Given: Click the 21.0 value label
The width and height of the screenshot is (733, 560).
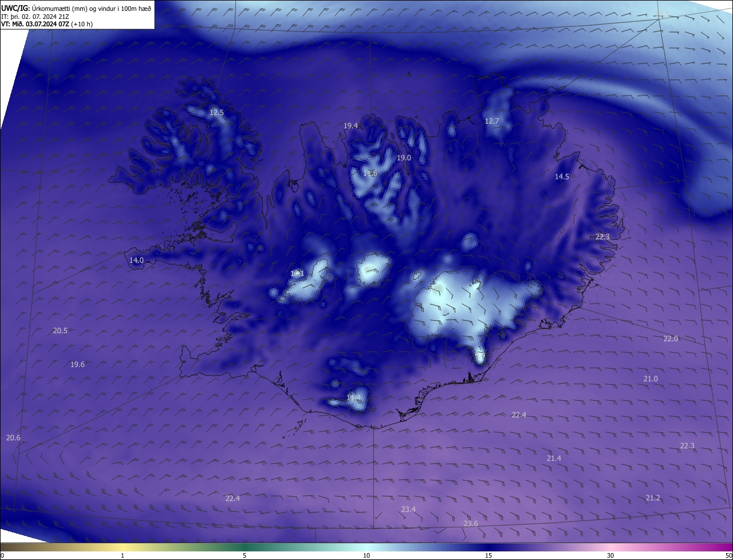Looking at the screenshot, I should click(x=651, y=378).
